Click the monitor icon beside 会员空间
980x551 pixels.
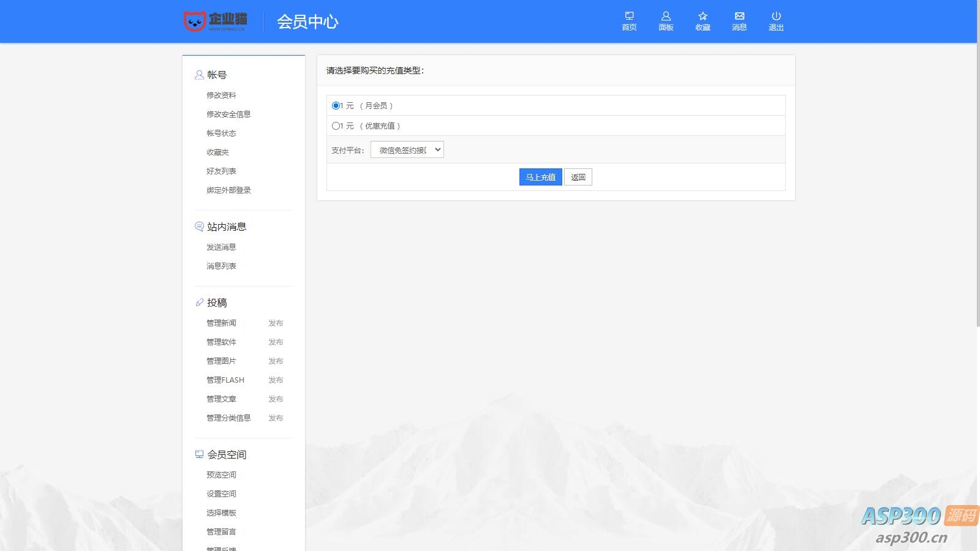pyautogui.click(x=198, y=454)
